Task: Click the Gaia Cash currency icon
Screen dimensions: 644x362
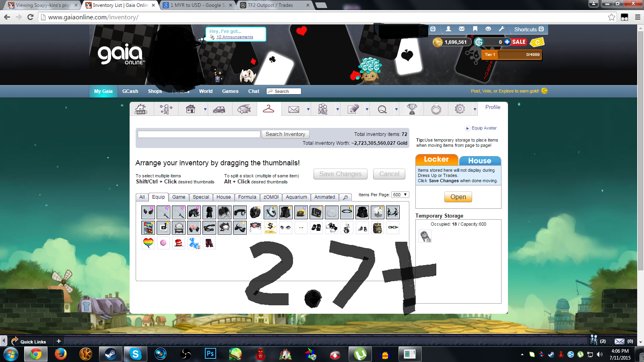Action: click(x=479, y=42)
